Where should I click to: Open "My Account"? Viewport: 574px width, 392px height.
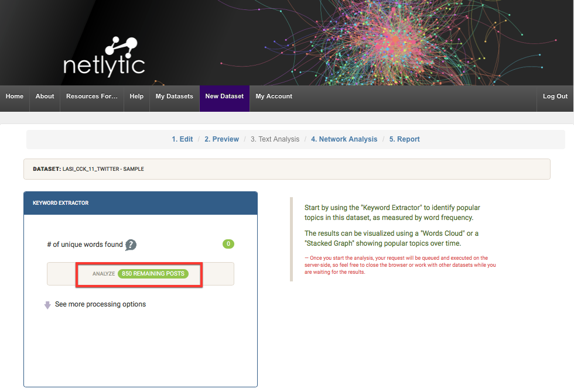[274, 96]
